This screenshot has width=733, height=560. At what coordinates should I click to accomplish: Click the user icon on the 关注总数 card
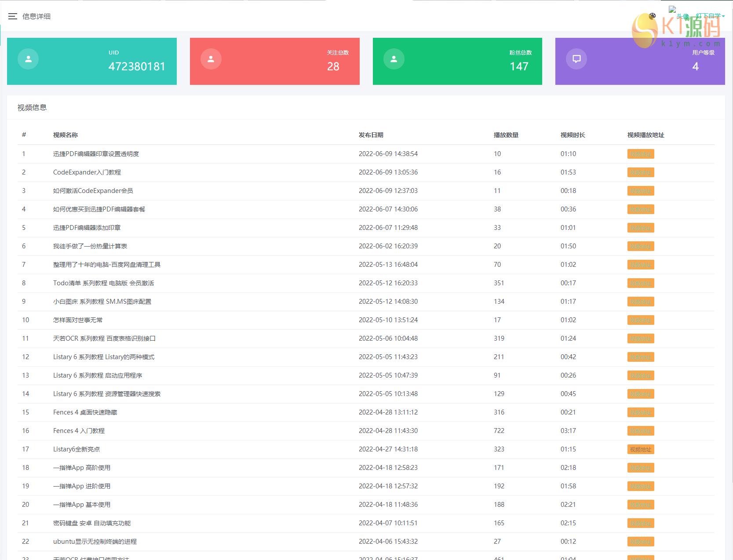coord(211,59)
